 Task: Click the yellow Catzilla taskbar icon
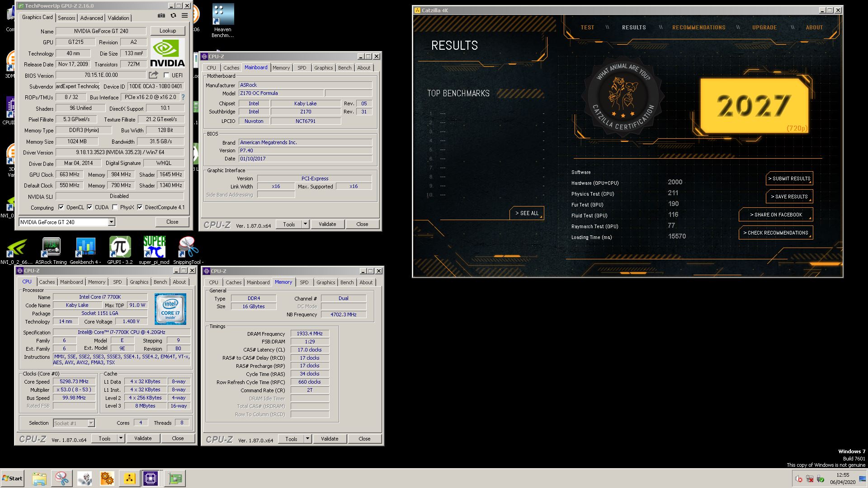click(129, 479)
